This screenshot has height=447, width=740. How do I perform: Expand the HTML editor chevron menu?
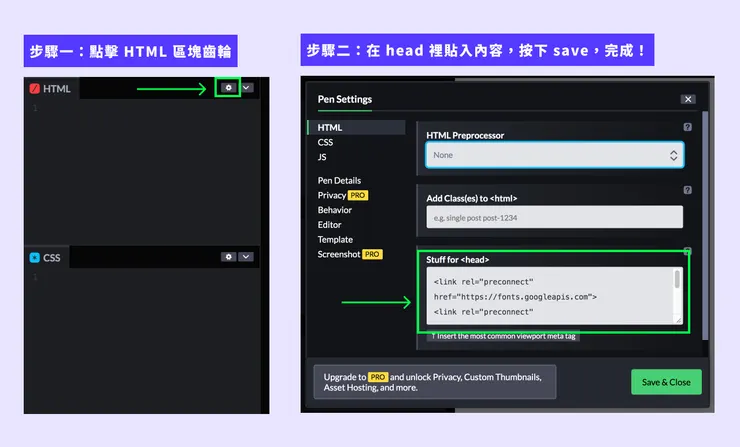pyautogui.click(x=246, y=88)
